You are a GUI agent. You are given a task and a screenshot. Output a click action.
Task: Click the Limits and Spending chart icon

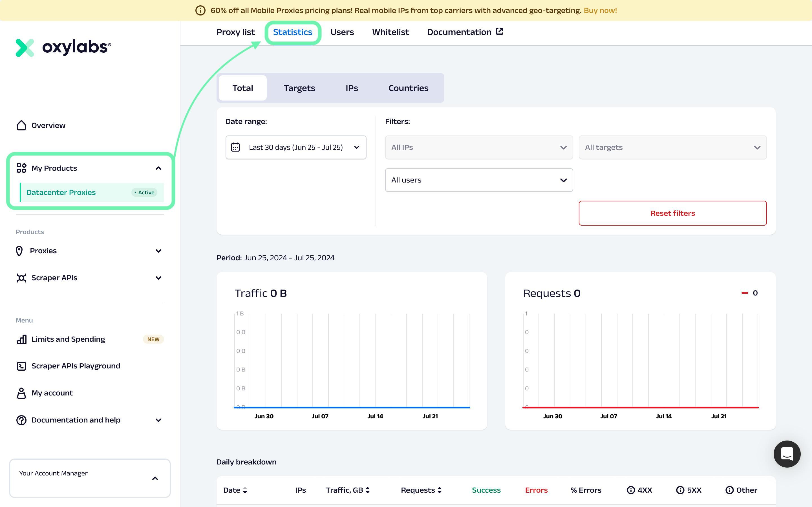click(x=22, y=339)
